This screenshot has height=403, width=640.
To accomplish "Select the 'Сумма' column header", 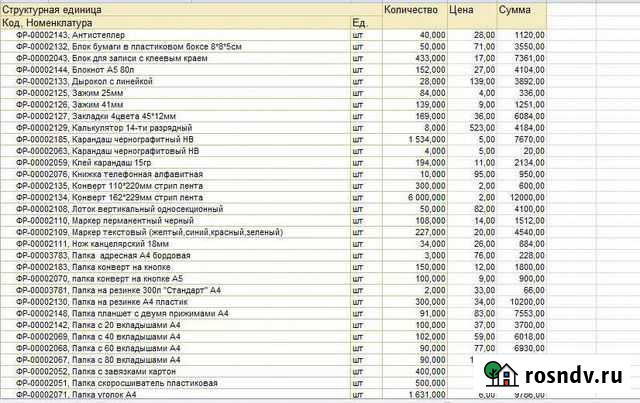I will coord(516,8).
